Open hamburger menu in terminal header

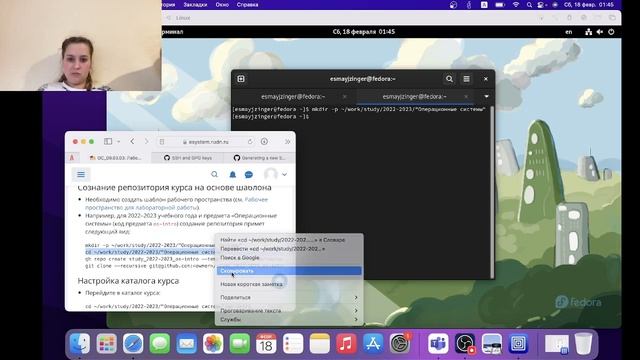pyautogui.click(x=467, y=79)
